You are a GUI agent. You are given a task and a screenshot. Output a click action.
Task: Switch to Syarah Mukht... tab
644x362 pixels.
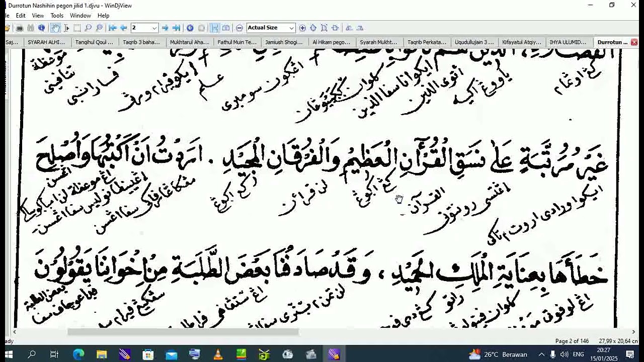tap(378, 42)
